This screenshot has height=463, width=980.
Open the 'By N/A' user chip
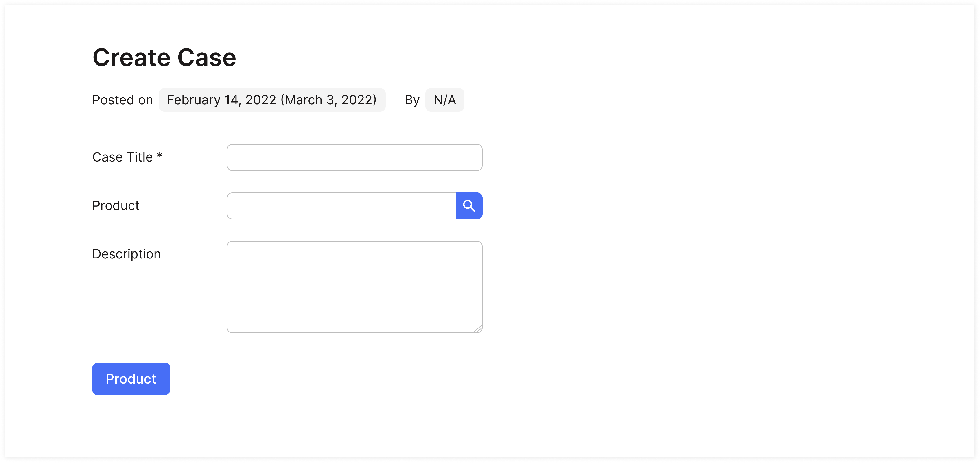(x=444, y=100)
